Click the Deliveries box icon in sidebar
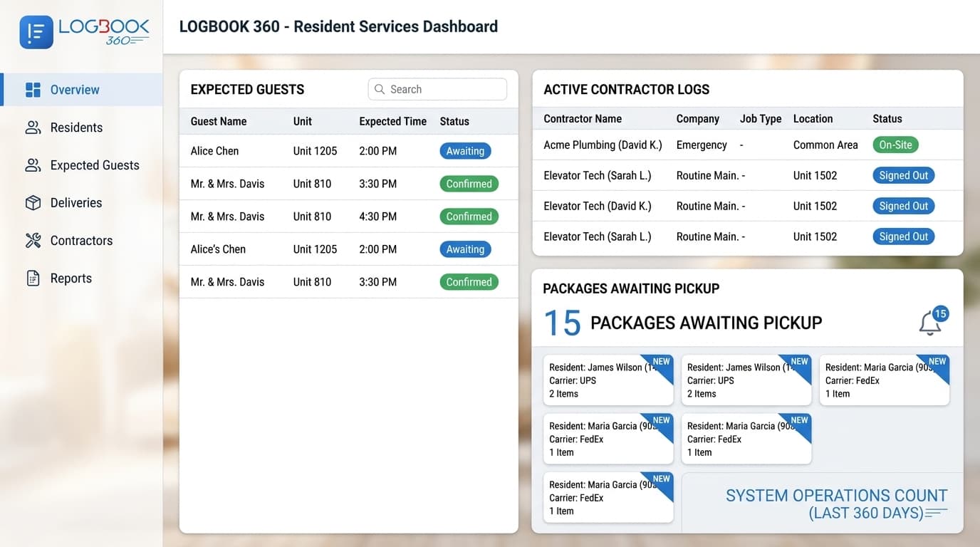980x547 pixels. 33,203
